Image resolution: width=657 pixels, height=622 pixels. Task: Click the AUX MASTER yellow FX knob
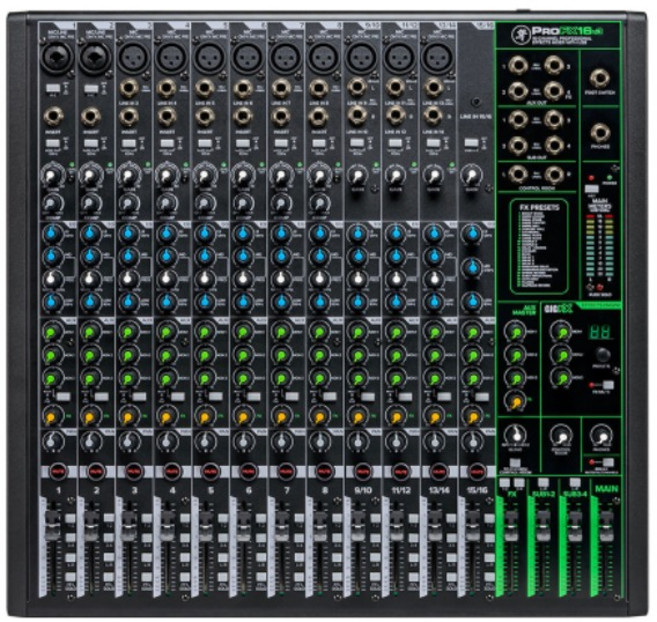[x=516, y=402]
